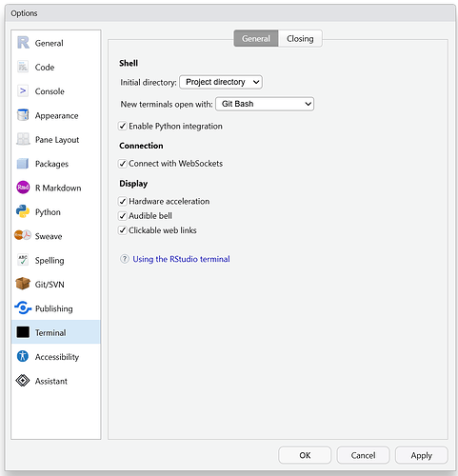458x476 pixels.
Task: Toggle the Audible bell checkbox
Action: pos(123,216)
